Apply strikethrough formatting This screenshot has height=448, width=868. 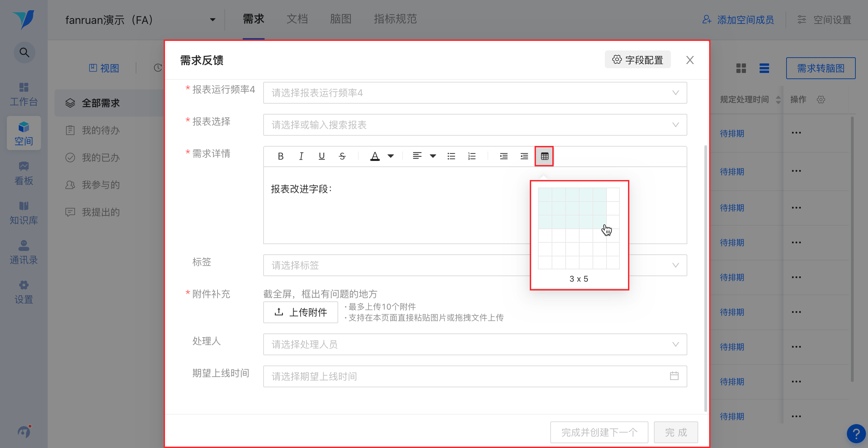342,156
